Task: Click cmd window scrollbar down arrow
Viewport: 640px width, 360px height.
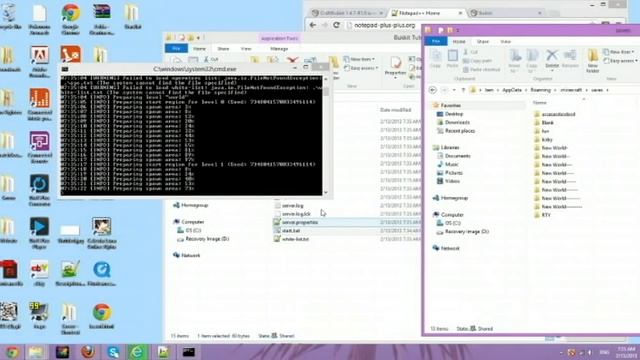Action: 326,192
